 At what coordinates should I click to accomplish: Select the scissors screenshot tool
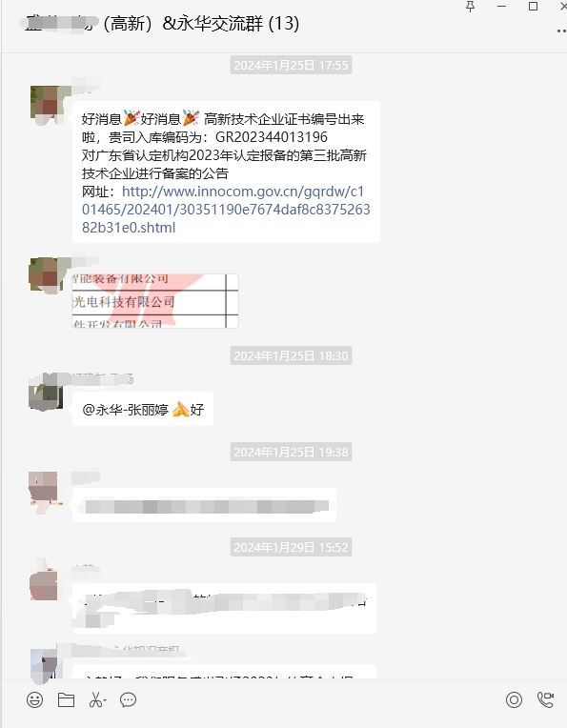click(95, 699)
